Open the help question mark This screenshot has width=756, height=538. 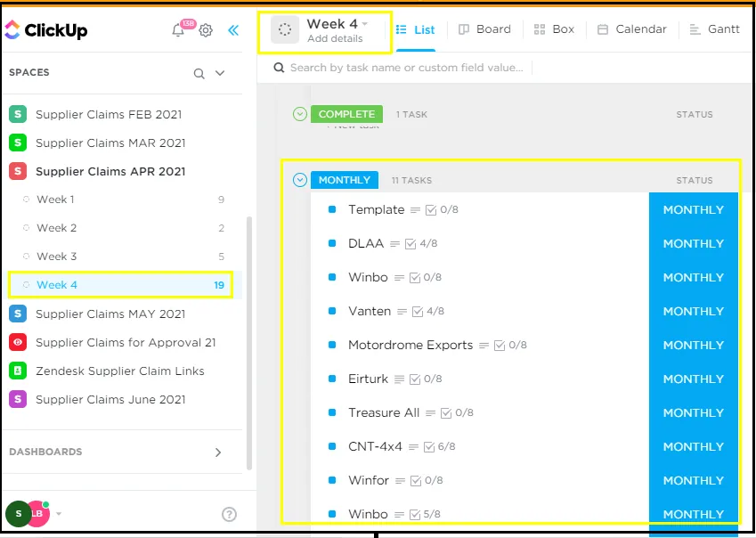229,514
